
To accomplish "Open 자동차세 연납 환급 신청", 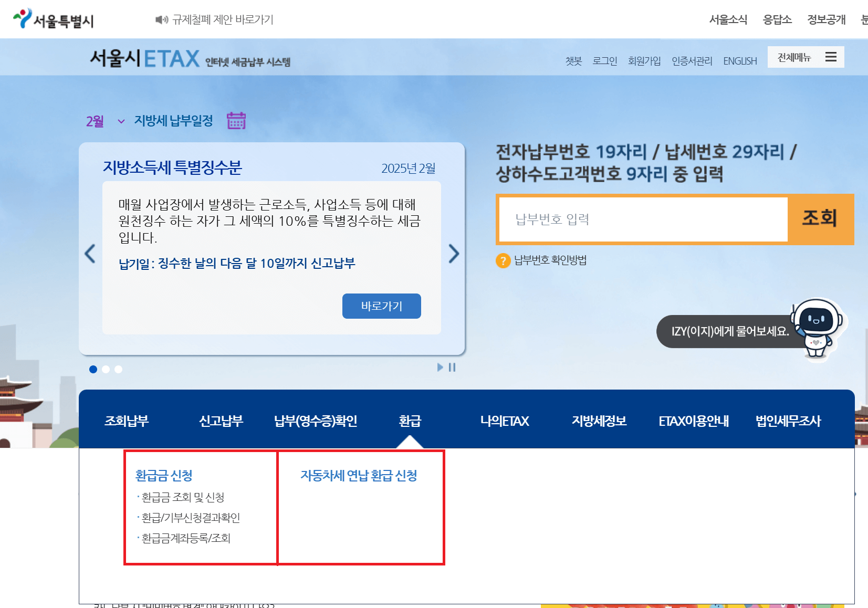I will point(359,476).
